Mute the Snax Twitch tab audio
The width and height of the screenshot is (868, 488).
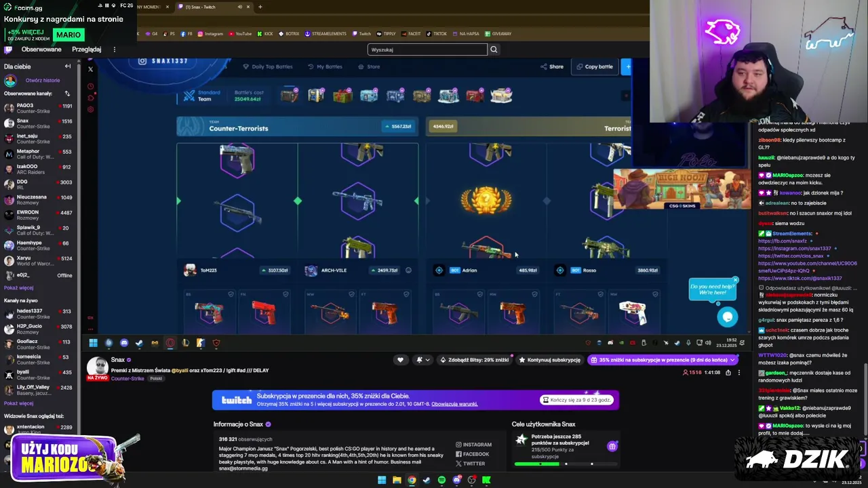pyautogui.click(x=239, y=7)
